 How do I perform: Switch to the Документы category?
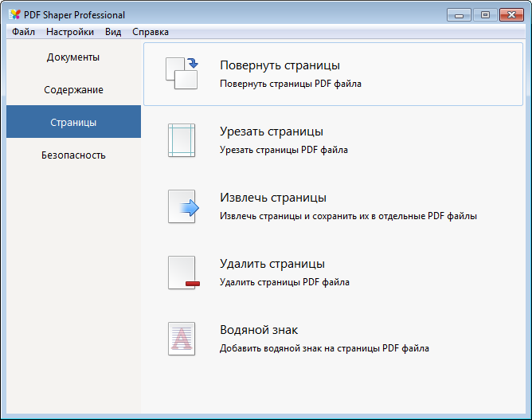coord(73,57)
